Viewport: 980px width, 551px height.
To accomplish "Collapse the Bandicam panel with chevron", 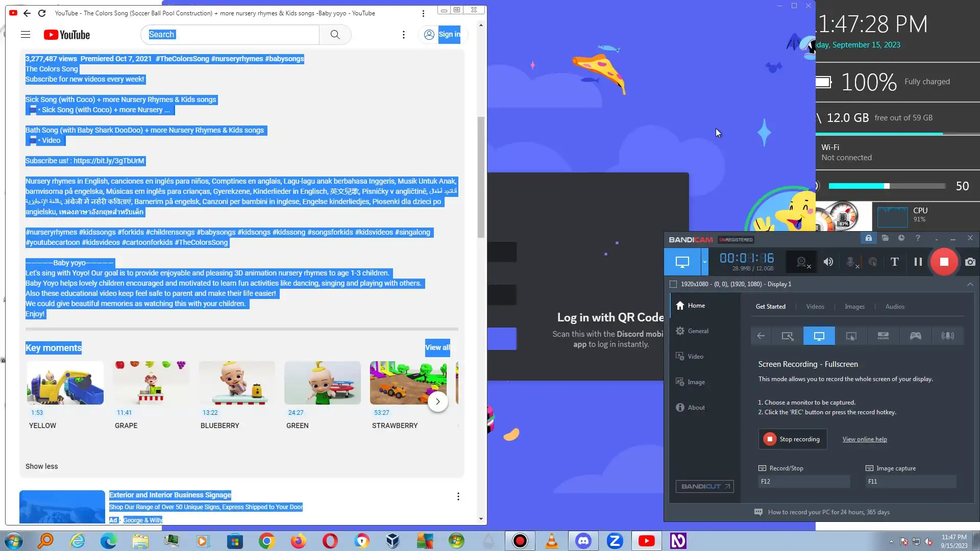I will [x=970, y=284].
